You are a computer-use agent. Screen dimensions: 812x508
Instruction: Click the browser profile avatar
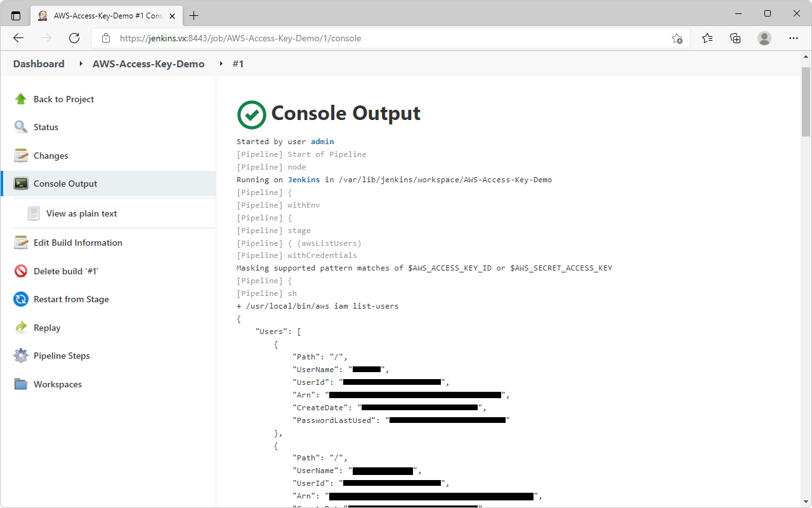764,38
